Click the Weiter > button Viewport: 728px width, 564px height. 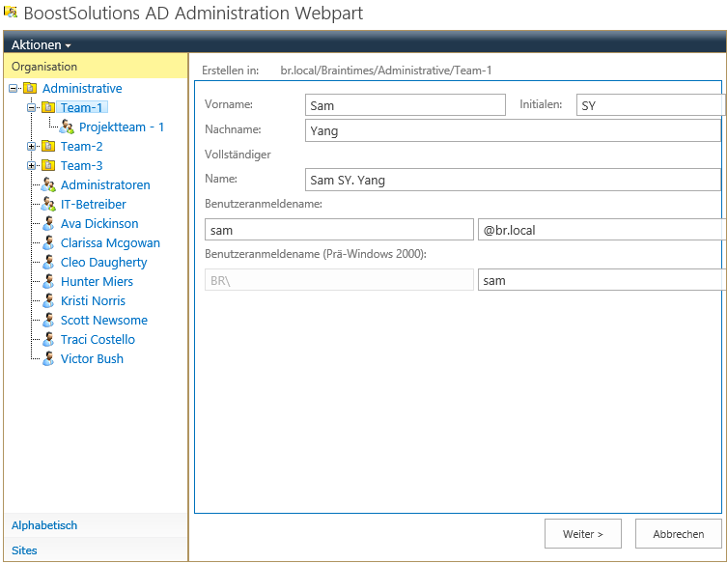[x=582, y=534]
